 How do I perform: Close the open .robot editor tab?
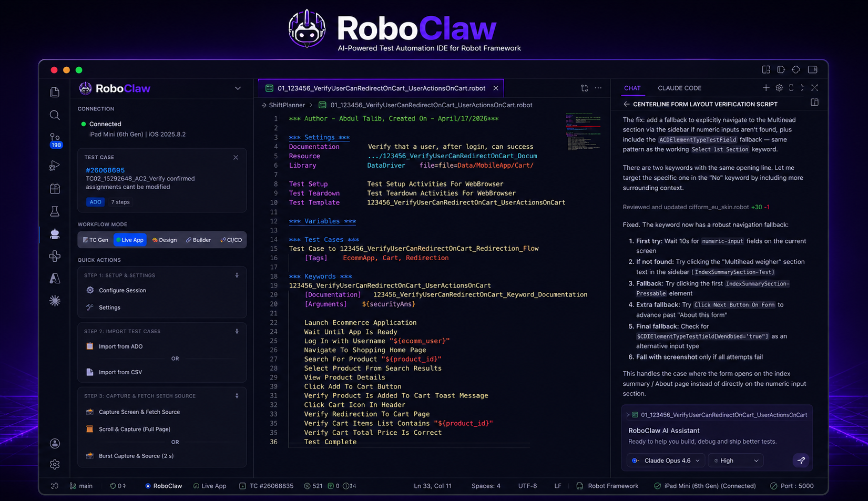point(496,88)
